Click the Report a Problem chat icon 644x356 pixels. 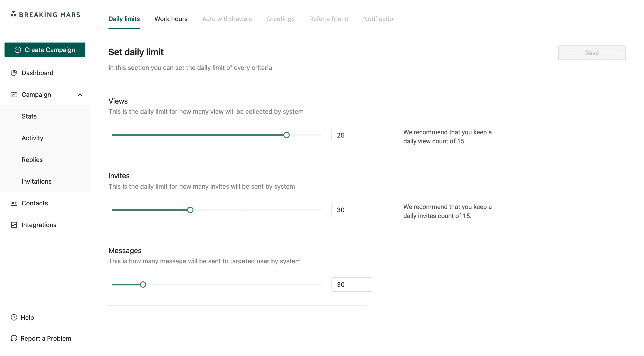14,338
